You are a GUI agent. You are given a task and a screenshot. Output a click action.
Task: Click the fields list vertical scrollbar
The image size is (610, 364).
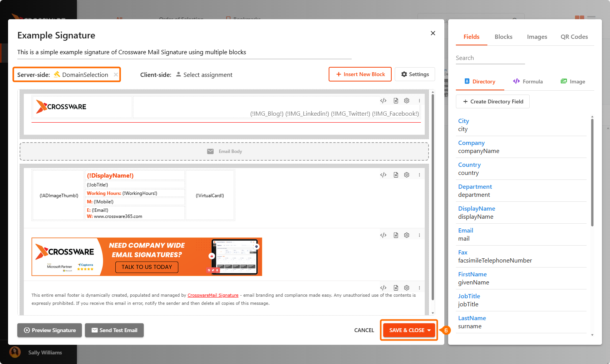click(x=592, y=173)
